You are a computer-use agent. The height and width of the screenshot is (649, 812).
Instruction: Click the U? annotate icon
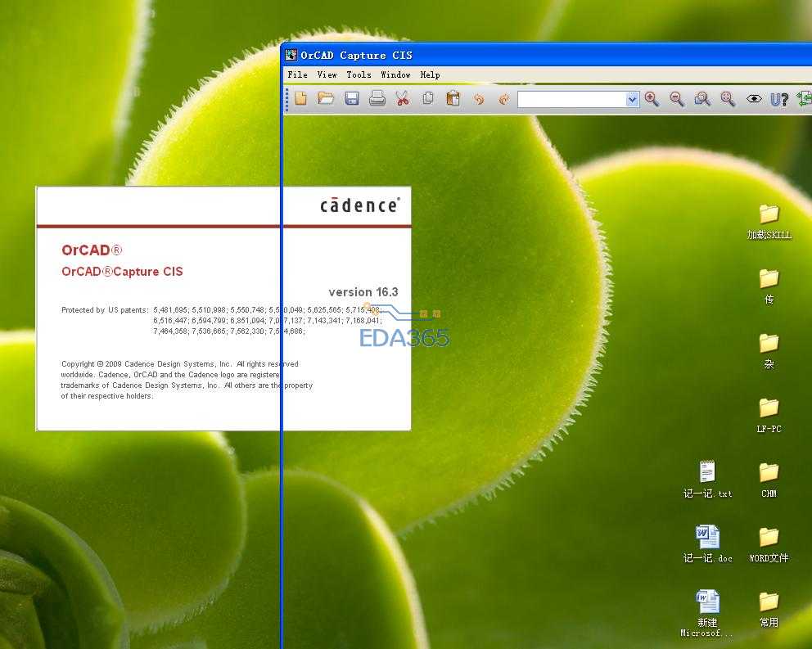click(x=779, y=99)
